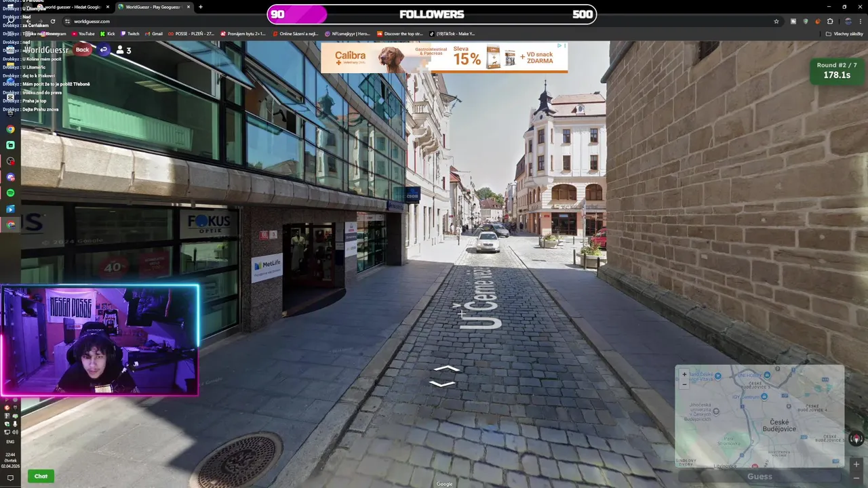Open the Chrome three-dot menu

[860, 21]
